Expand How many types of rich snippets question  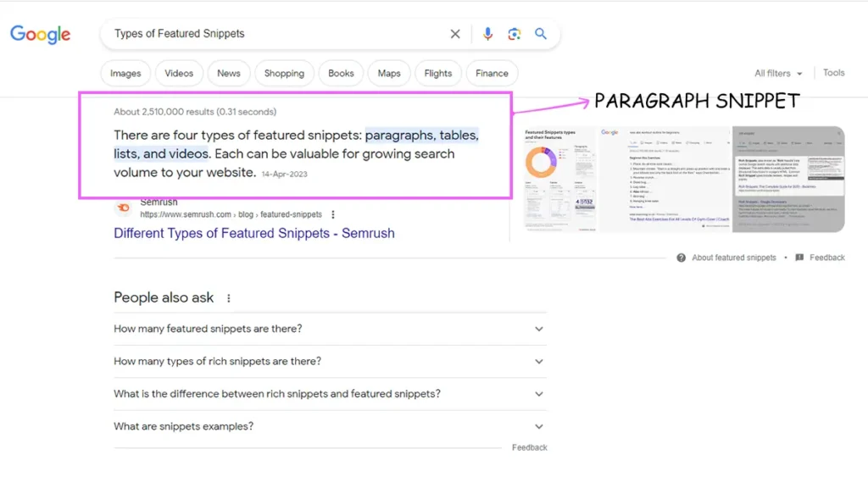click(330, 361)
